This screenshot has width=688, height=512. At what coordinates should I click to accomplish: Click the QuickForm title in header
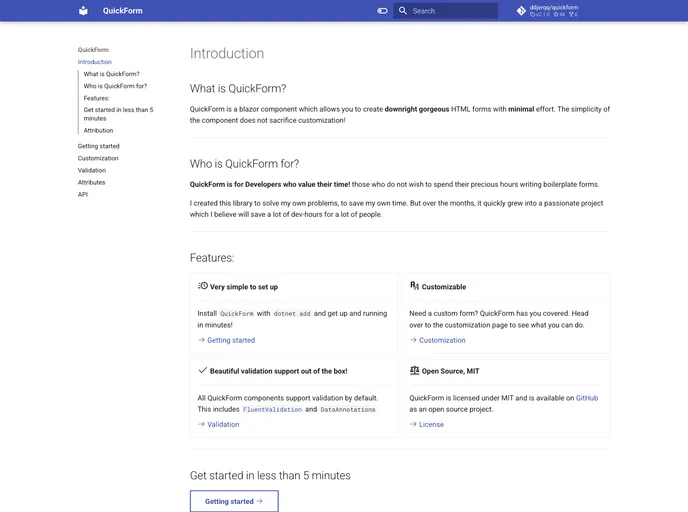click(122, 11)
